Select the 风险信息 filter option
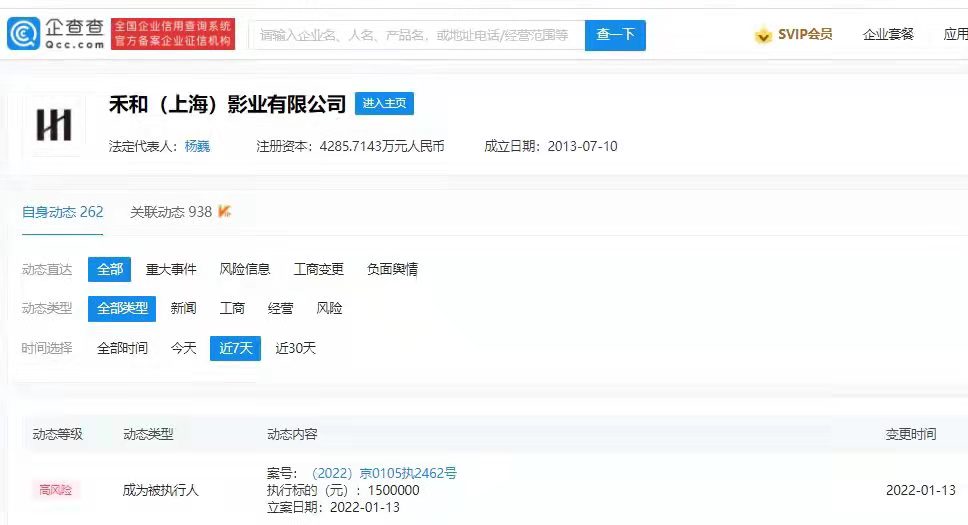Image resolution: width=968 pixels, height=525 pixels. (245, 269)
